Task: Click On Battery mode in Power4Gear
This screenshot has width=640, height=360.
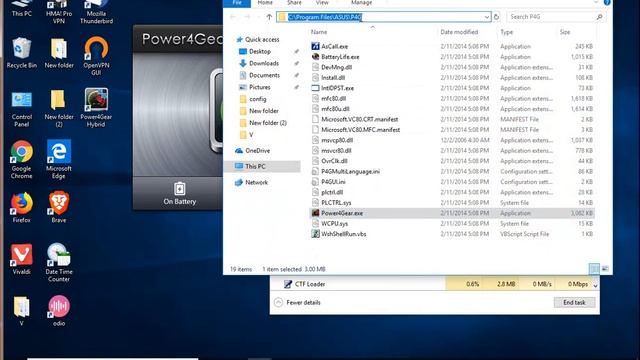Action: pyautogui.click(x=180, y=193)
